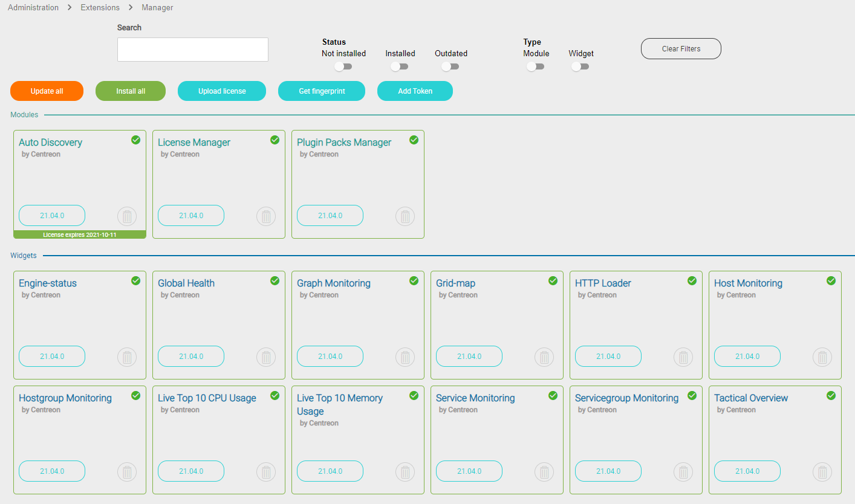Delete the Servicegroup Monitoring widget
855x504 pixels.
click(683, 471)
